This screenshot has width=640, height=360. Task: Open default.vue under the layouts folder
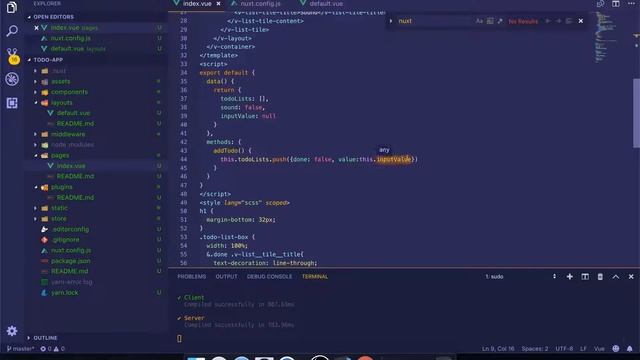coord(73,113)
